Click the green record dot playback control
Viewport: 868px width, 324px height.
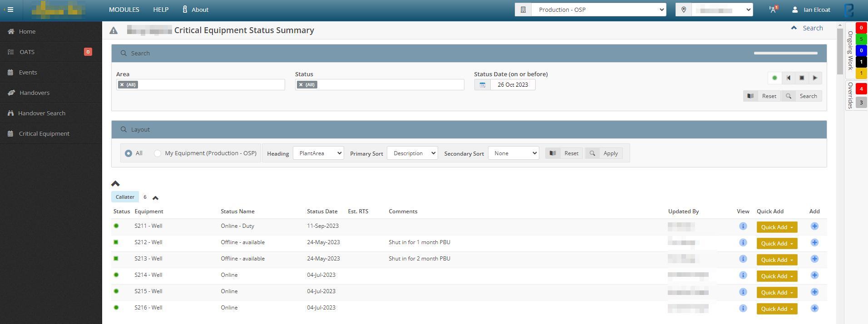tap(774, 78)
